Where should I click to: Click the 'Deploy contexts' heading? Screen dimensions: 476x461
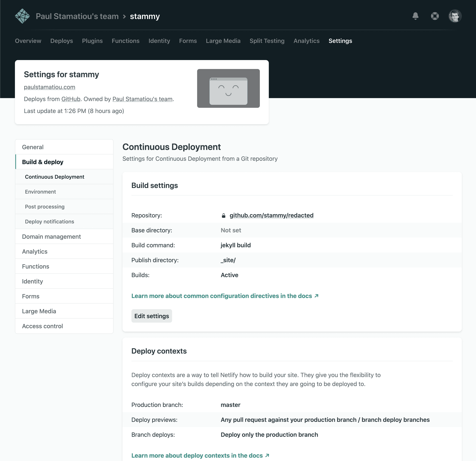159,351
